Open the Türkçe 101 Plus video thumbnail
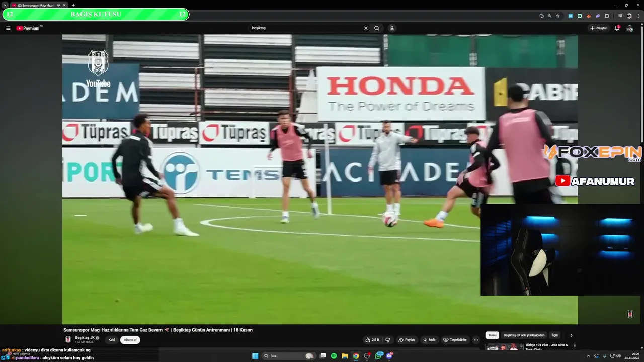 [504, 347]
